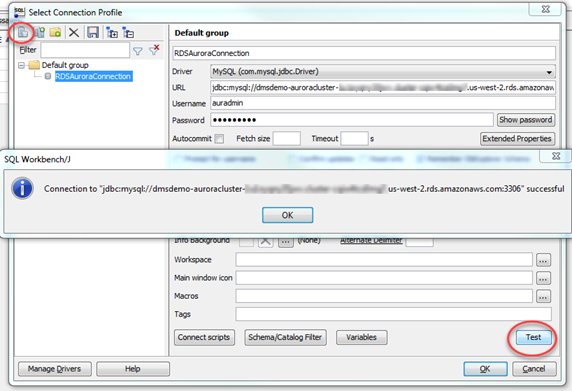Screen dimensions: 572x391
Task: Clear the profile filter with red X funnel
Action: [x=155, y=50]
